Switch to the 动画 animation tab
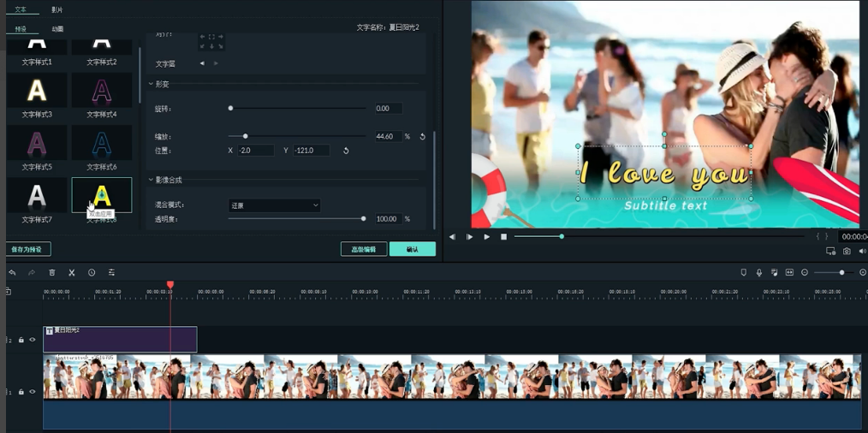Viewport: 868px width, 433px height. 57,29
